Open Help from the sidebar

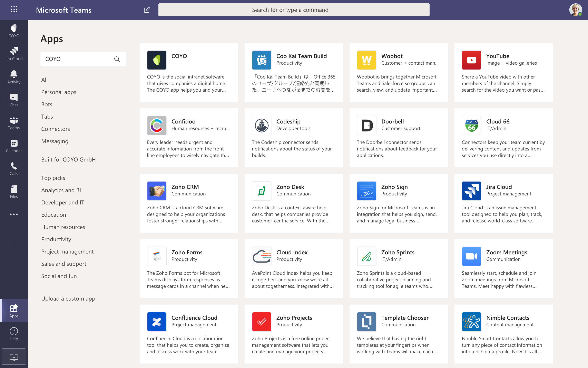tap(14, 334)
